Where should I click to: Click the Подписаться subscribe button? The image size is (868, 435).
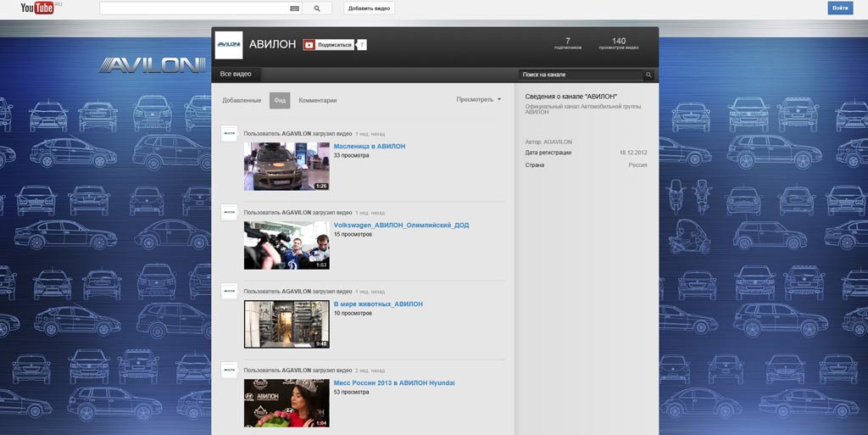pos(328,45)
